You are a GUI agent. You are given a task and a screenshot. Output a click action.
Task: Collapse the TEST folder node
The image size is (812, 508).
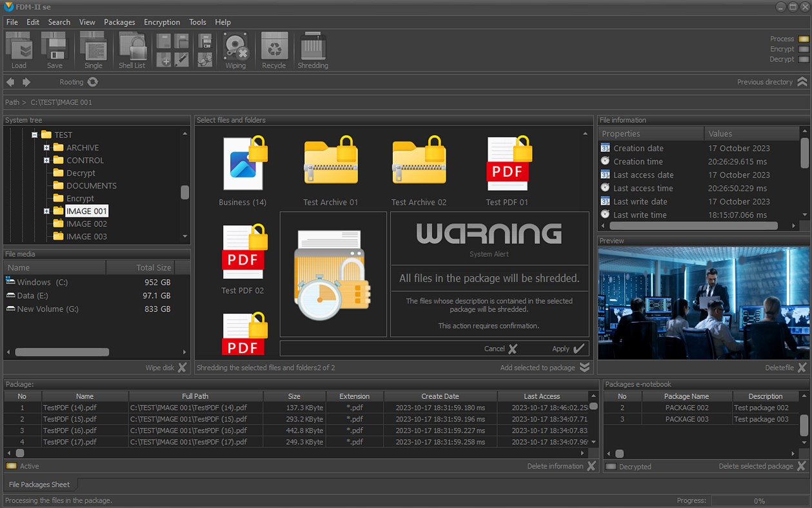point(34,135)
